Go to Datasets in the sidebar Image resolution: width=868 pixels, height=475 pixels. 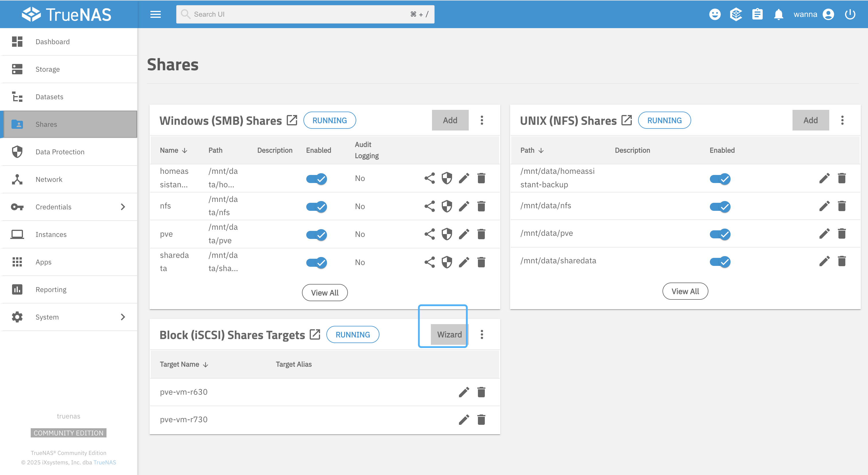click(49, 97)
